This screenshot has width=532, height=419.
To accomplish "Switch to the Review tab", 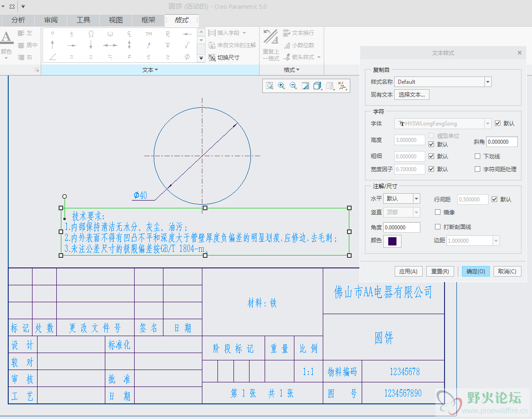I will point(51,20).
